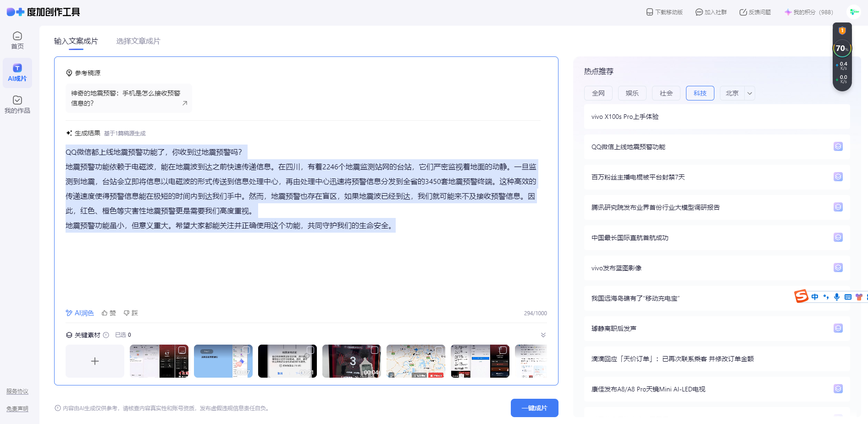Select the AI成片 sidebar icon
Image resolution: width=868 pixels, height=424 pixels.
[17, 73]
